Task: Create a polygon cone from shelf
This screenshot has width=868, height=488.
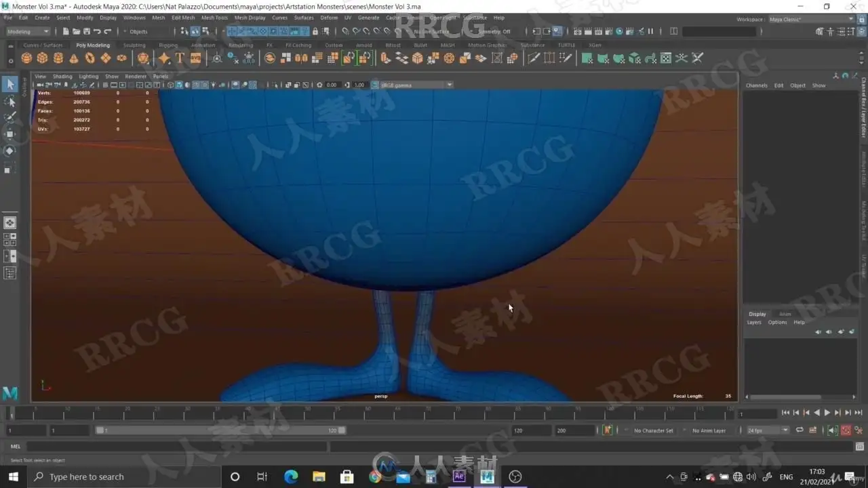Action: tap(74, 58)
